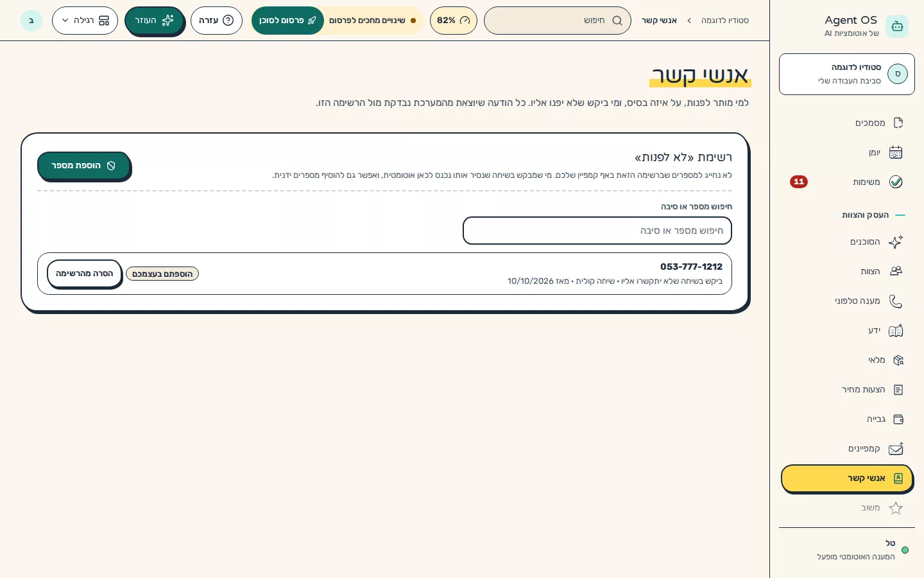
Task: Open the סטודיו לדוגמה workspace switcher
Action: (x=847, y=74)
